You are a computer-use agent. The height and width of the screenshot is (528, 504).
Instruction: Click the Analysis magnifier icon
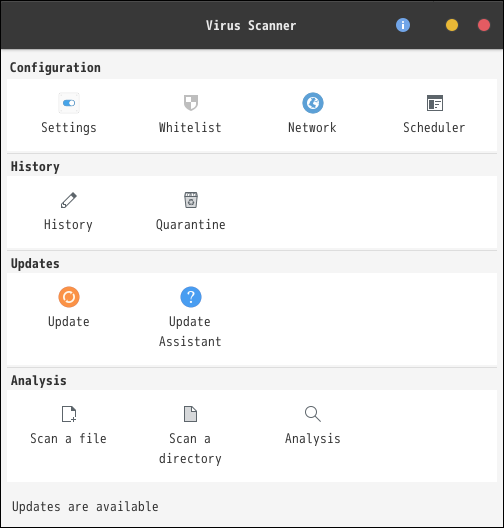coord(313,414)
